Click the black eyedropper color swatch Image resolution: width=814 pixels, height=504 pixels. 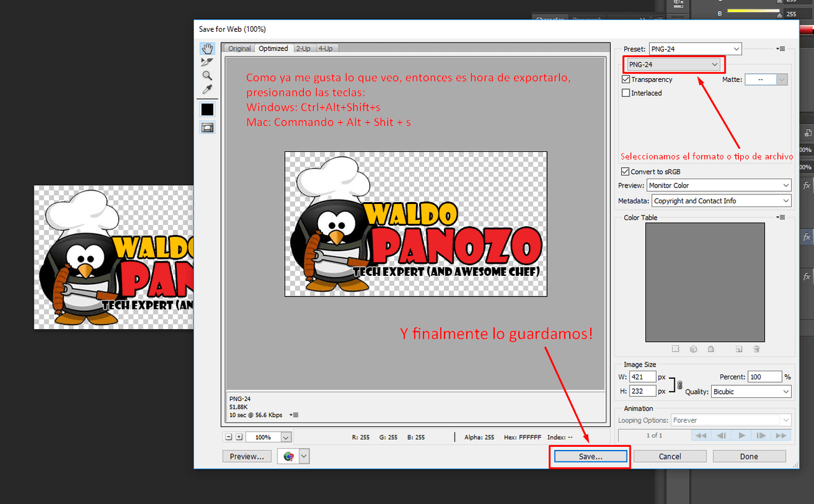[x=207, y=109]
